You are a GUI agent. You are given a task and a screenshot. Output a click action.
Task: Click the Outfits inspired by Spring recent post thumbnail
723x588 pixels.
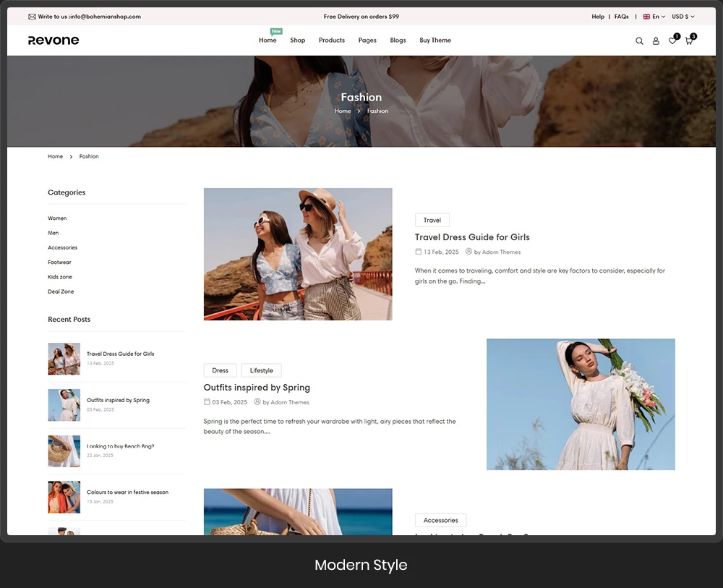(x=64, y=405)
